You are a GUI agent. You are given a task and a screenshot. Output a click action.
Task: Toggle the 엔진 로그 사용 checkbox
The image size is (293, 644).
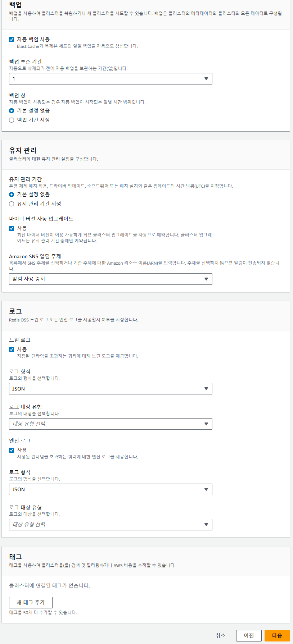(12, 450)
